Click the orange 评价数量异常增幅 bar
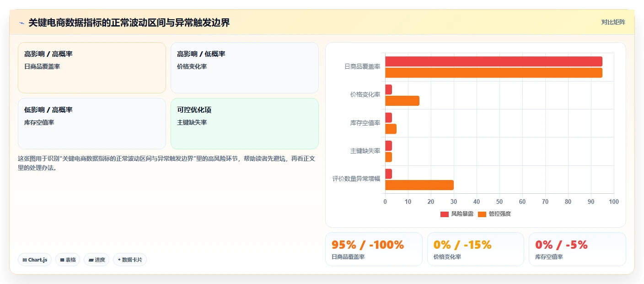 [x=419, y=185]
